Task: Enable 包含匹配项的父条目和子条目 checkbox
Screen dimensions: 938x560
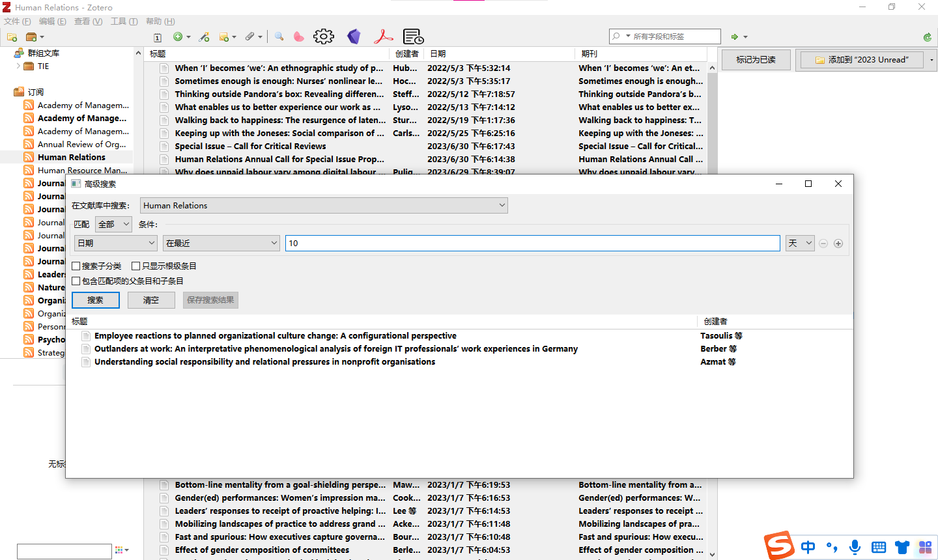Action: pyautogui.click(x=76, y=281)
